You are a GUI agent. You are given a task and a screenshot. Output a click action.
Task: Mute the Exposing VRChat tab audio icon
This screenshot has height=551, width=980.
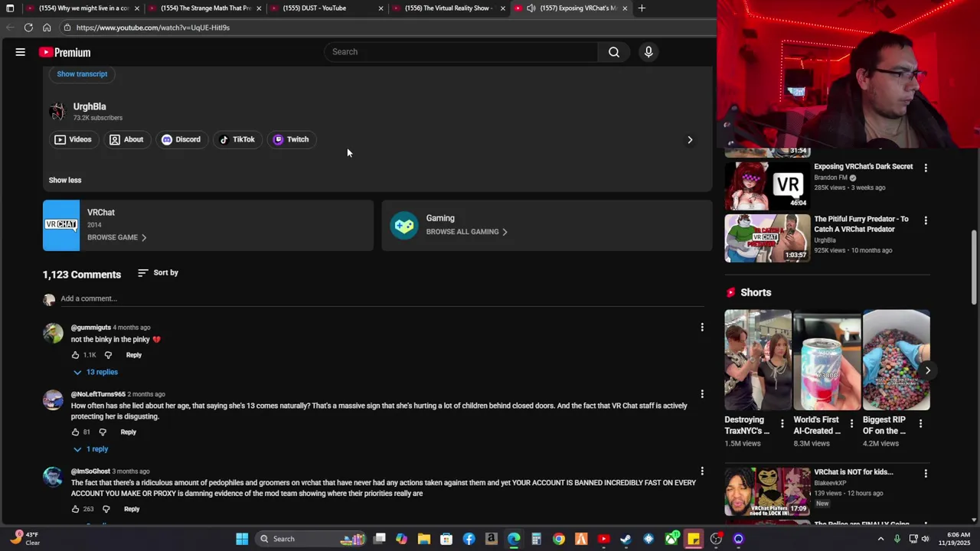click(531, 8)
